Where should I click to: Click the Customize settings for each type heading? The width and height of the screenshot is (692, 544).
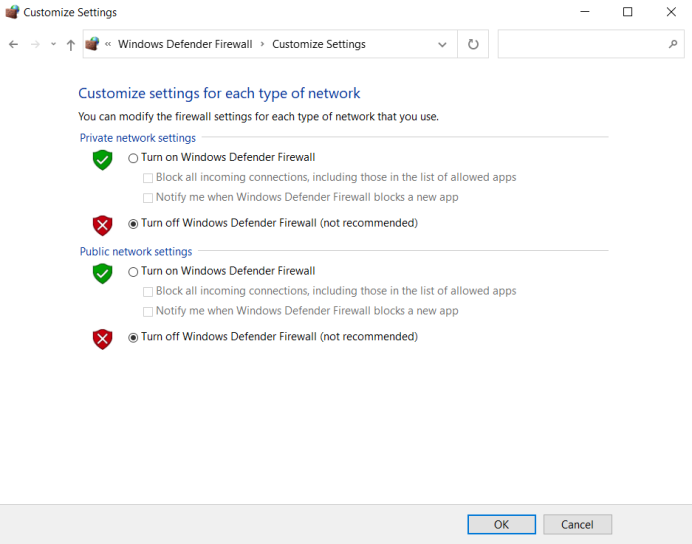pyautogui.click(x=219, y=94)
